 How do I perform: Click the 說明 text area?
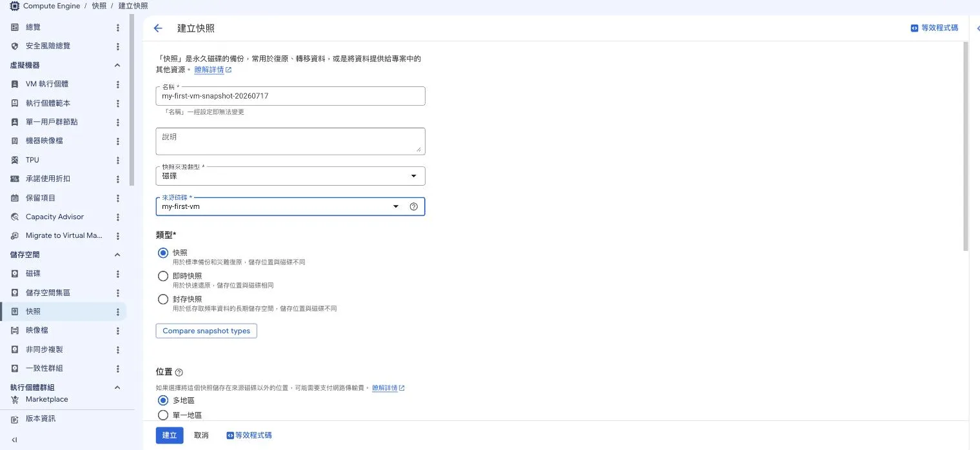(x=290, y=141)
